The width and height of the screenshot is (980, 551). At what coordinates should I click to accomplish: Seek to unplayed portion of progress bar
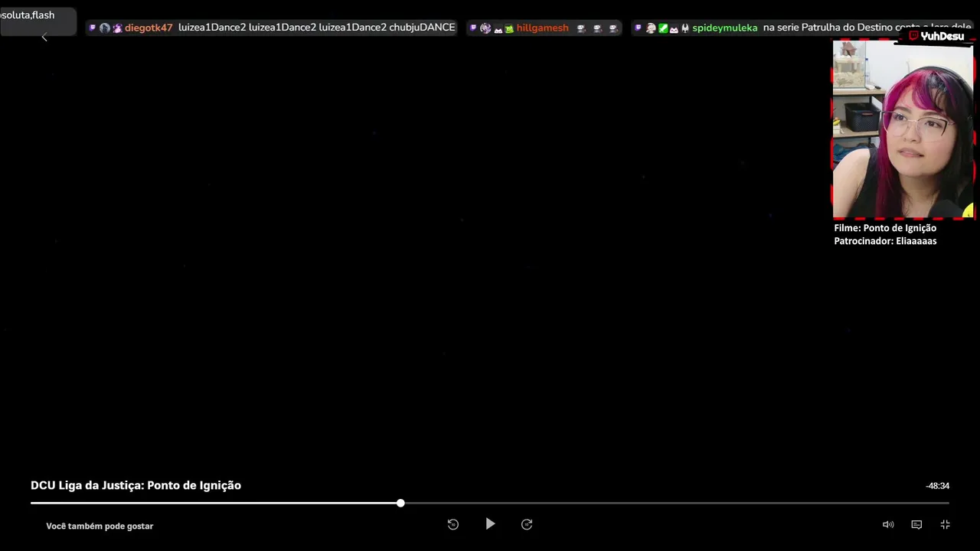[x=676, y=503]
